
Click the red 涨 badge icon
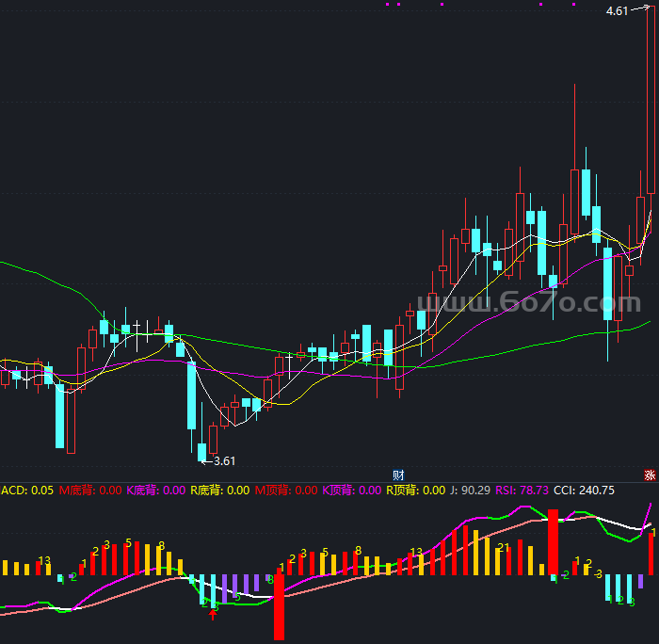point(649,474)
